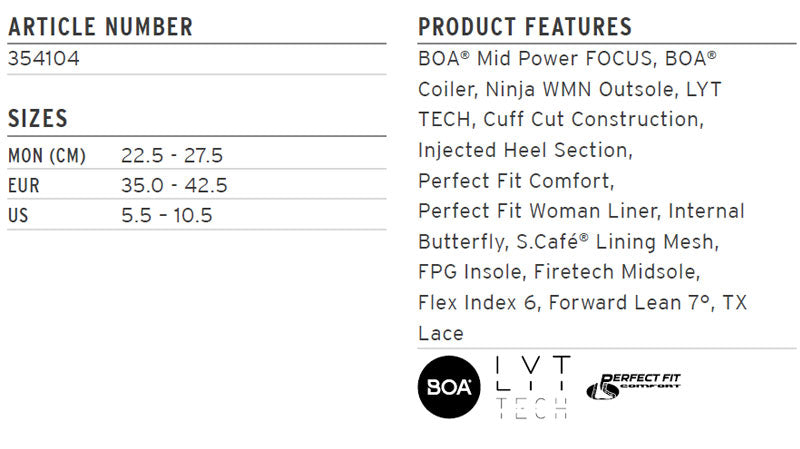Click Injected Heel Section feature text
The height and width of the screenshot is (449, 800).
525,151
